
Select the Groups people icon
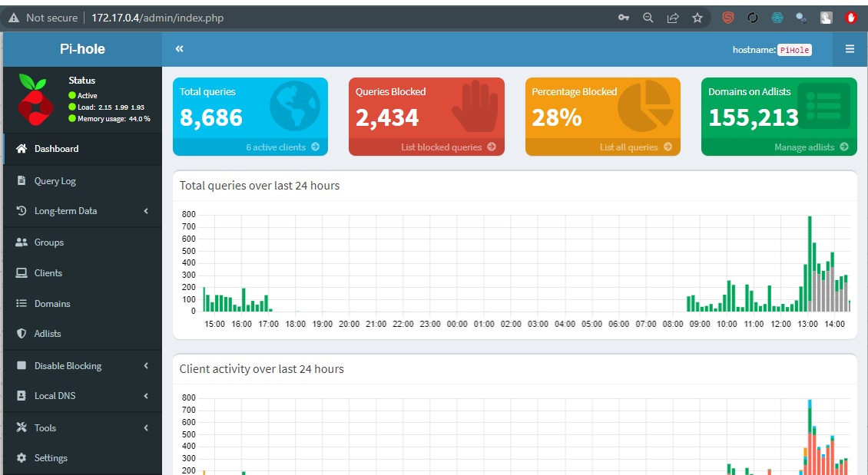pyautogui.click(x=22, y=242)
